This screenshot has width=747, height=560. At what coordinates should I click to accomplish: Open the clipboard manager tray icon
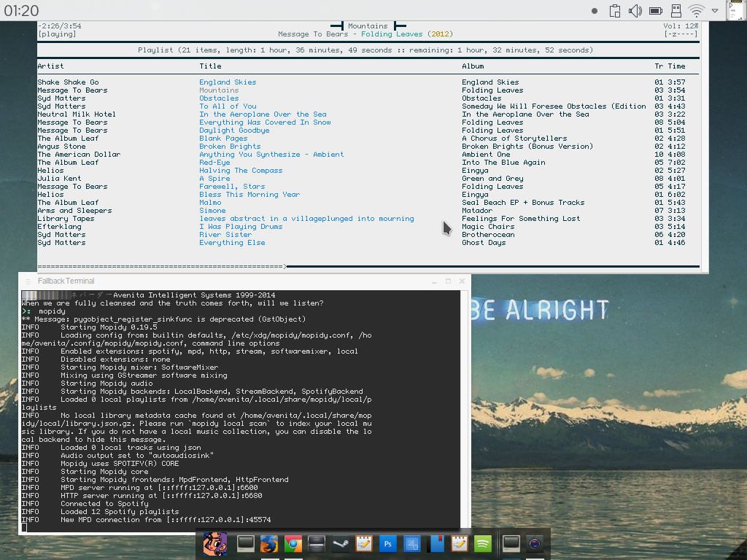(x=614, y=10)
